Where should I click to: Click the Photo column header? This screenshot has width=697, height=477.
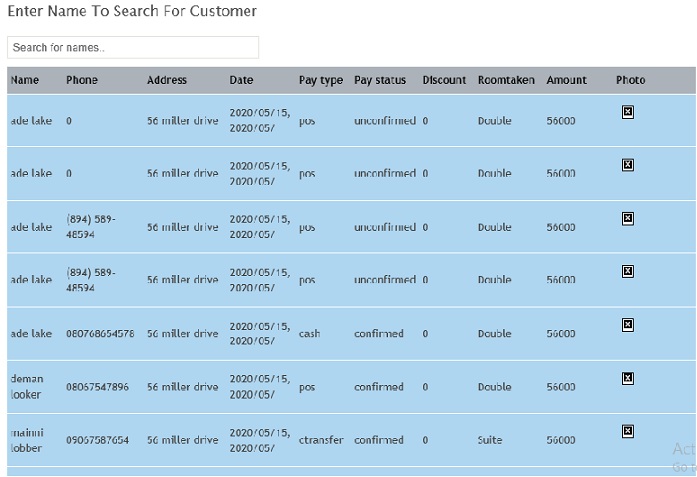pos(630,80)
